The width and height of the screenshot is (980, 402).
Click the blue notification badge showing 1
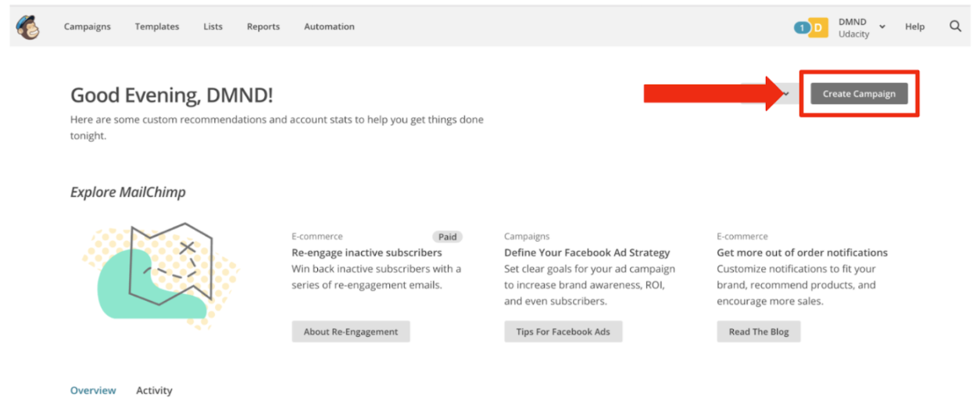(801, 27)
